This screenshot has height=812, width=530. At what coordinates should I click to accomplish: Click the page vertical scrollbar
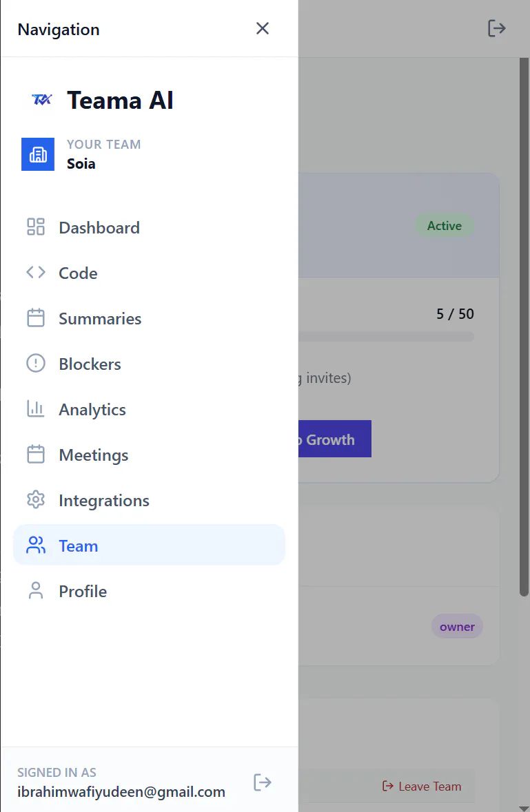tap(524, 326)
